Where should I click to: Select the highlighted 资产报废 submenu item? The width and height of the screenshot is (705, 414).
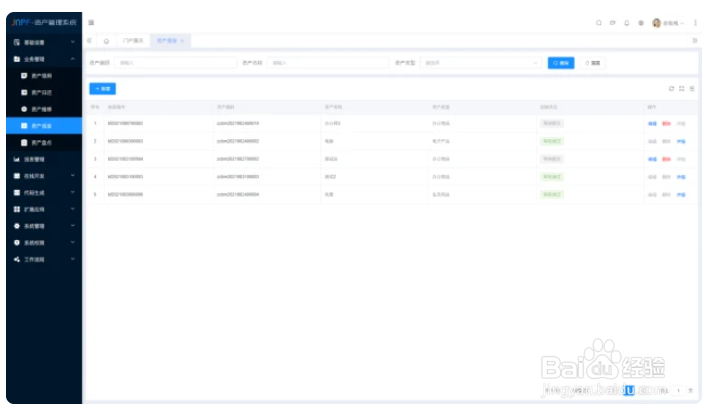[x=44, y=126]
